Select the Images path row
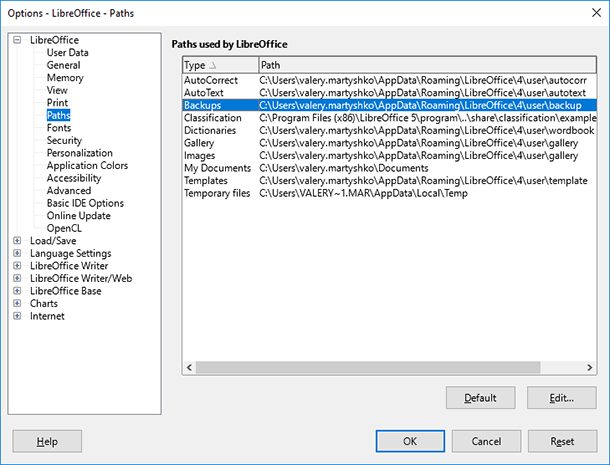610x465 pixels. point(389,155)
